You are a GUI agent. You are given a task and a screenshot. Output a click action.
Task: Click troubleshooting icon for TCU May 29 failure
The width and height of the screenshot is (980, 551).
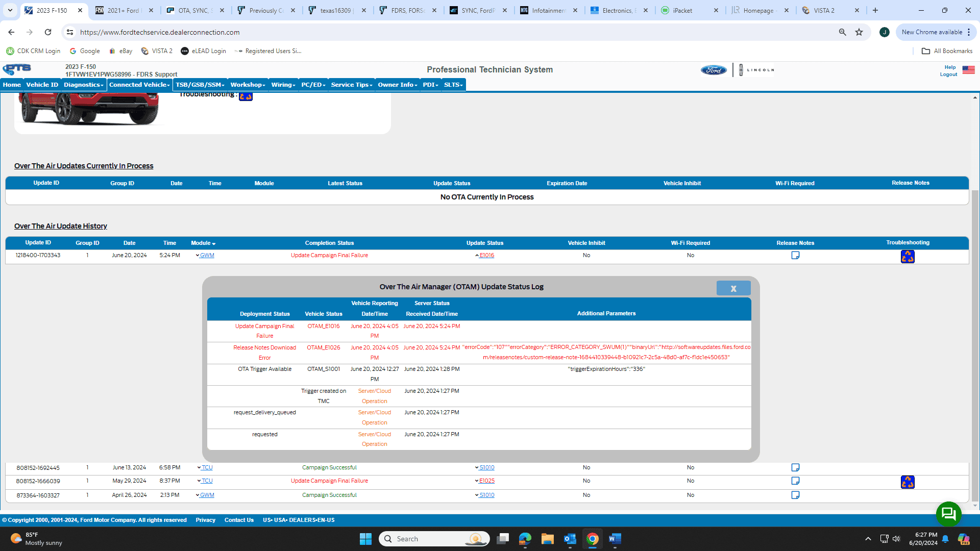(x=908, y=482)
